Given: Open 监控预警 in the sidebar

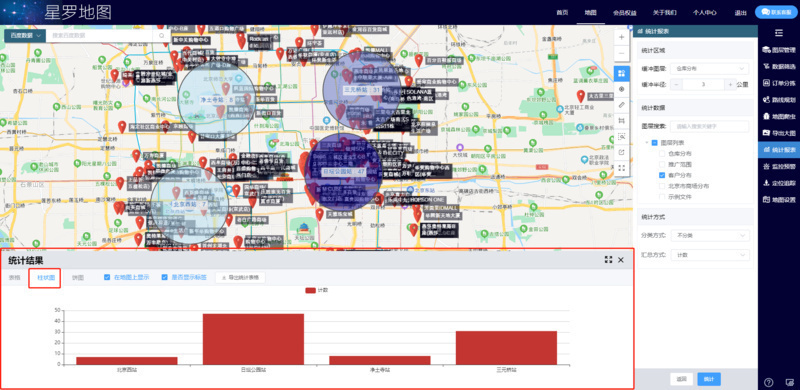Looking at the screenshot, I should pyautogui.click(x=779, y=166).
